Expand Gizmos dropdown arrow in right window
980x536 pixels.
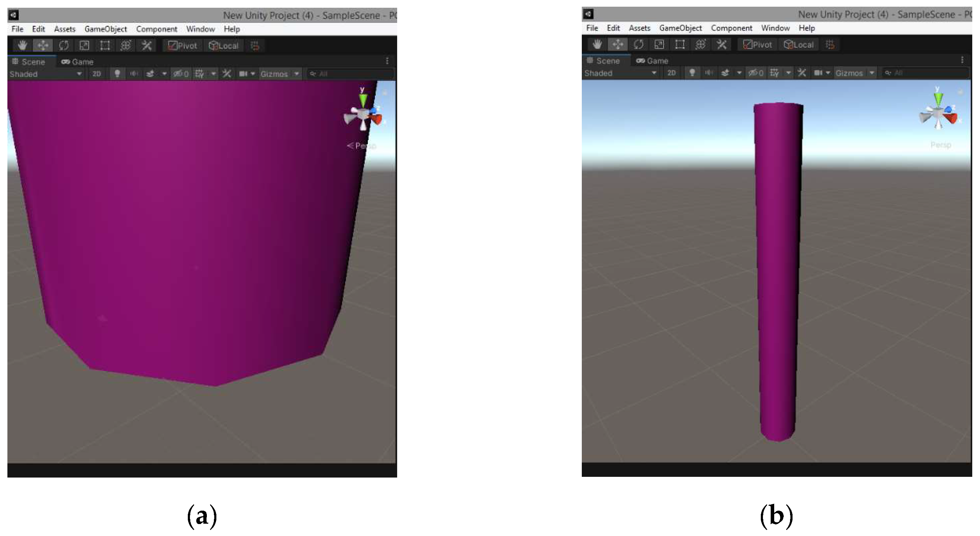(x=871, y=73)
